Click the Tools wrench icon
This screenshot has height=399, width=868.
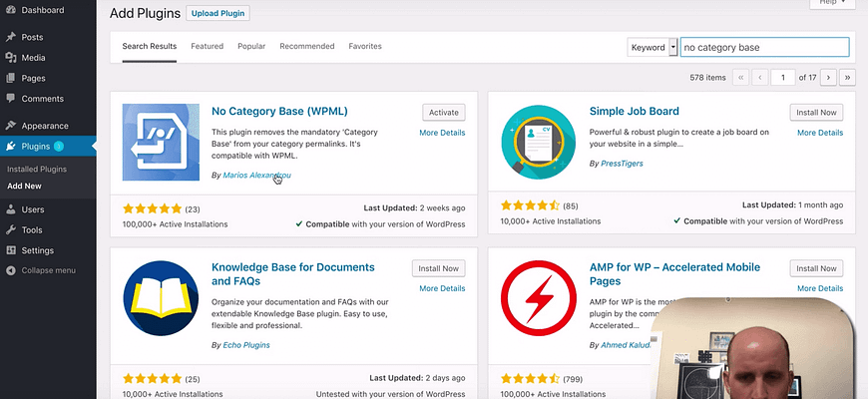coord(11,229)
